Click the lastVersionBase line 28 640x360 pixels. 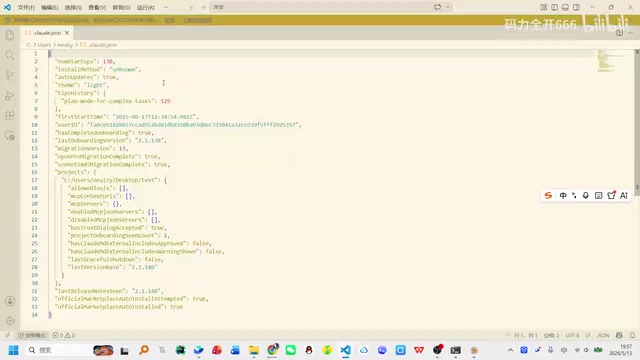tap(112, 267)
